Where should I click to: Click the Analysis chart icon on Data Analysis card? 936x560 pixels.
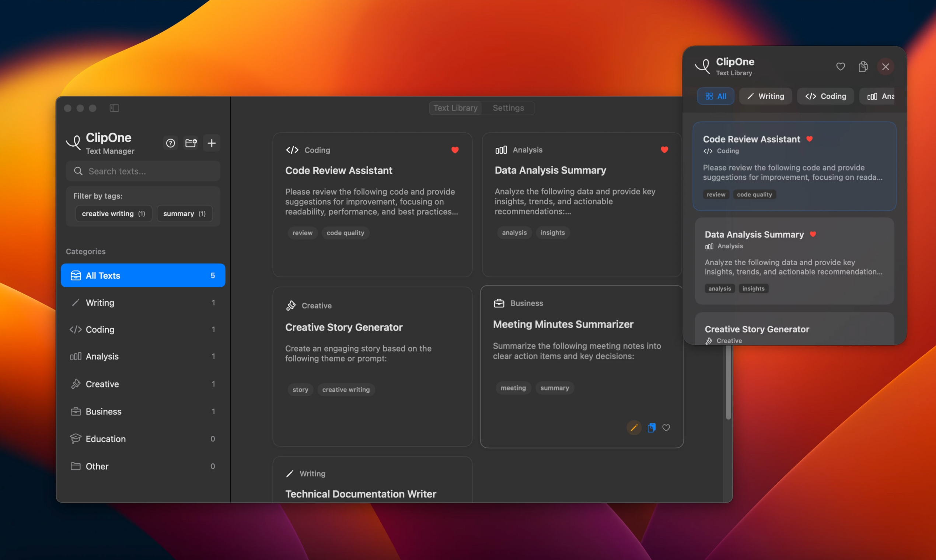pyautogui.click(x=501, y=150)
